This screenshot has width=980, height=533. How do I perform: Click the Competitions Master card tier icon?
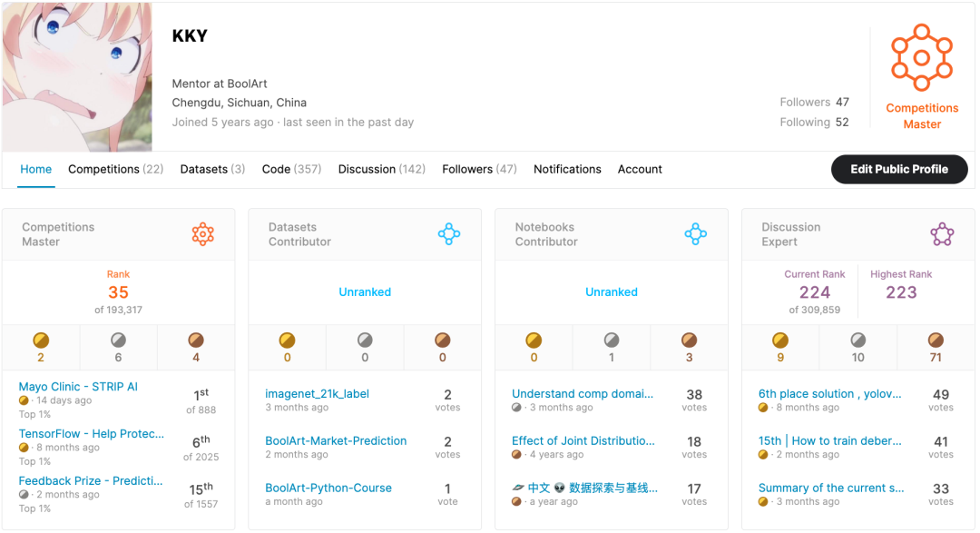[x=202, y=234]
